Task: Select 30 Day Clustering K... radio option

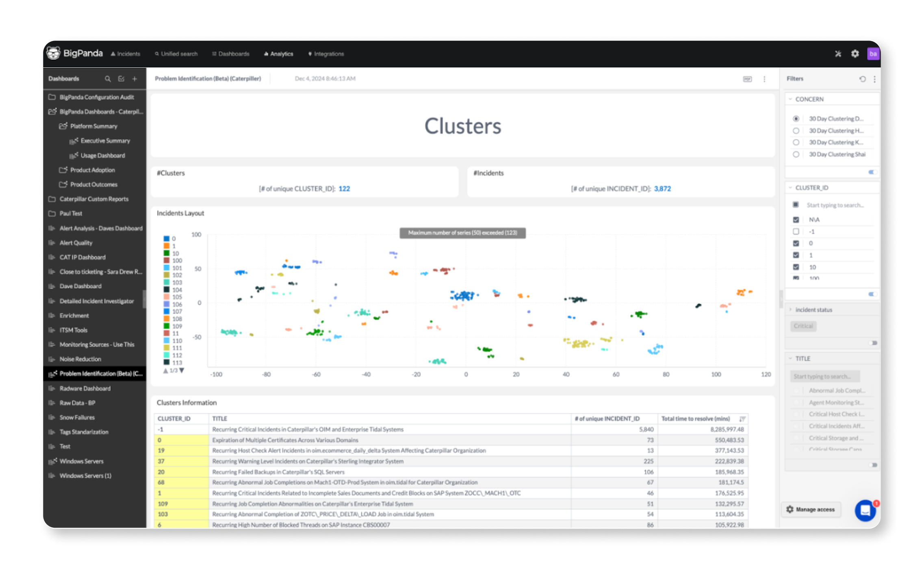Action: pos(796,143)
